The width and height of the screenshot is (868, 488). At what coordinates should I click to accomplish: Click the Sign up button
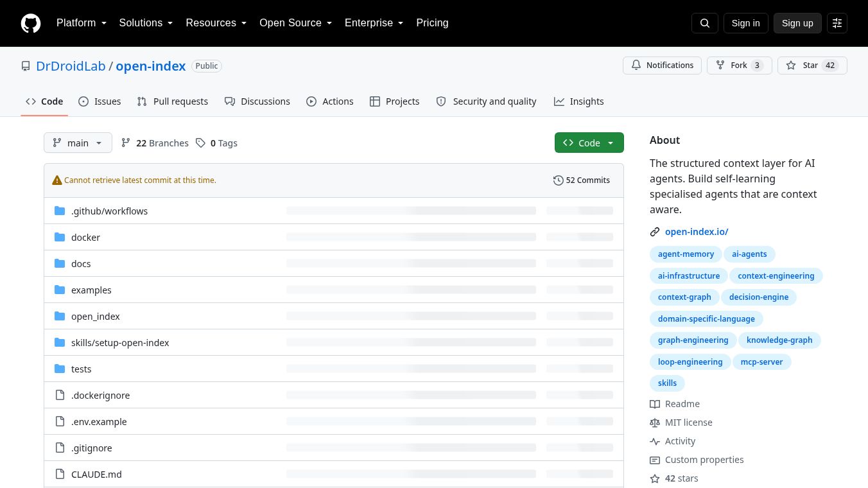797,23
